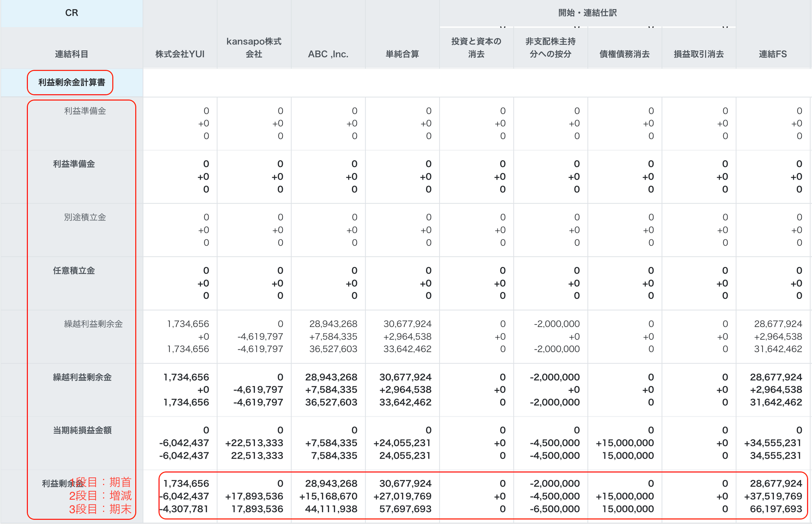The image size is (812, 524).
Task: Click the CR header cell
Action: (x=71, y=13)
